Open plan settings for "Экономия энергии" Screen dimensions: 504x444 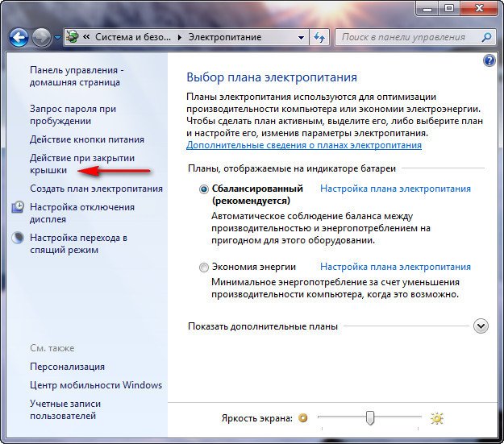click(x=395, y=267)
